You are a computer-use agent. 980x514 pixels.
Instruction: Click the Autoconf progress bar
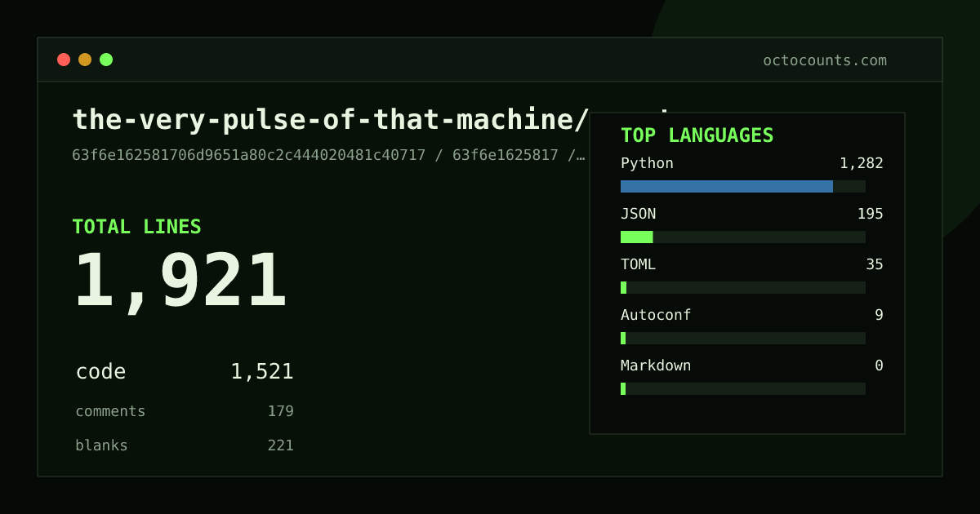click(743, 338)
